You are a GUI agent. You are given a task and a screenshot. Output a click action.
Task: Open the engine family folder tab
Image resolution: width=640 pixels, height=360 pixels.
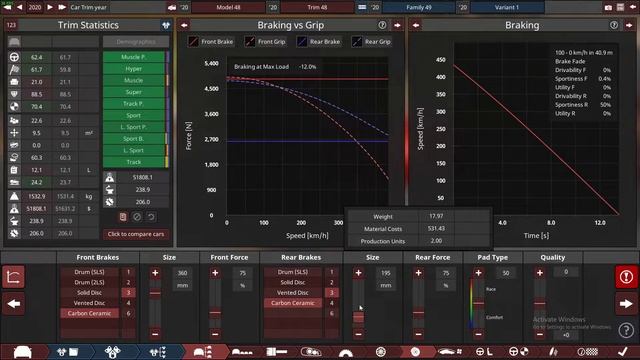(x=67, y=352)
